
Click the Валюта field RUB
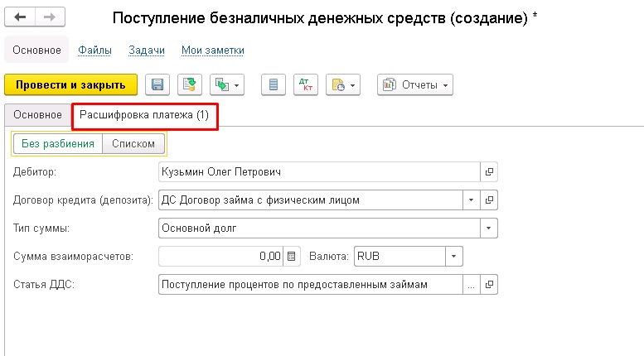[399, 257]
